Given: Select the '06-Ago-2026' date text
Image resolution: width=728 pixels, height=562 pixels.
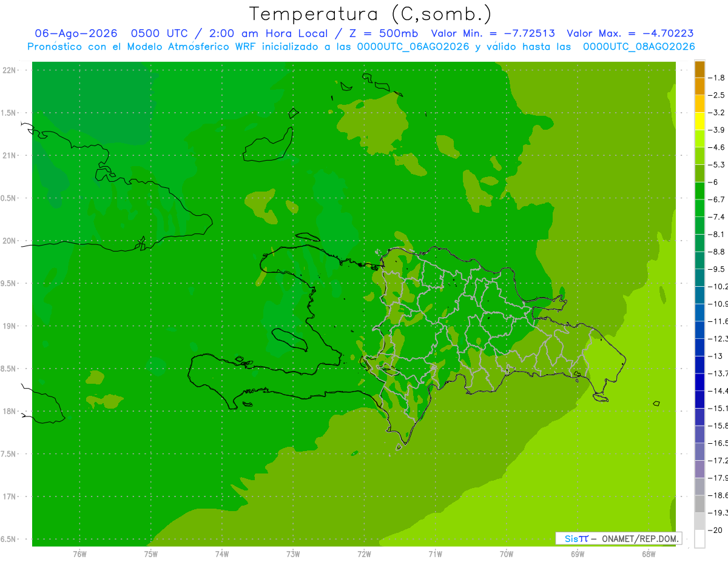Looking at the screenshot, I should (76, 33).
